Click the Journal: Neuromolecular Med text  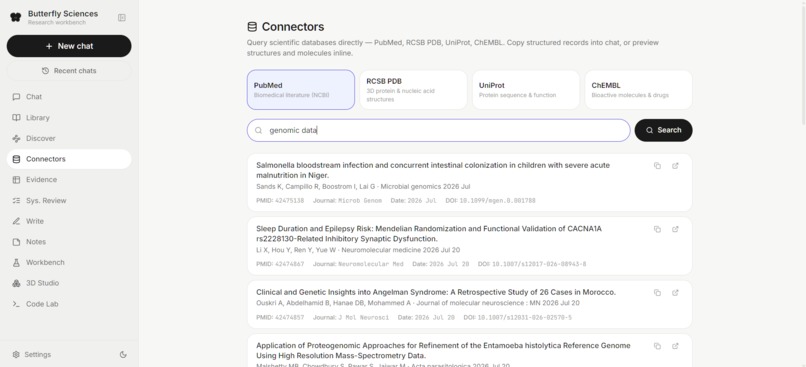[x=358, y=264]
